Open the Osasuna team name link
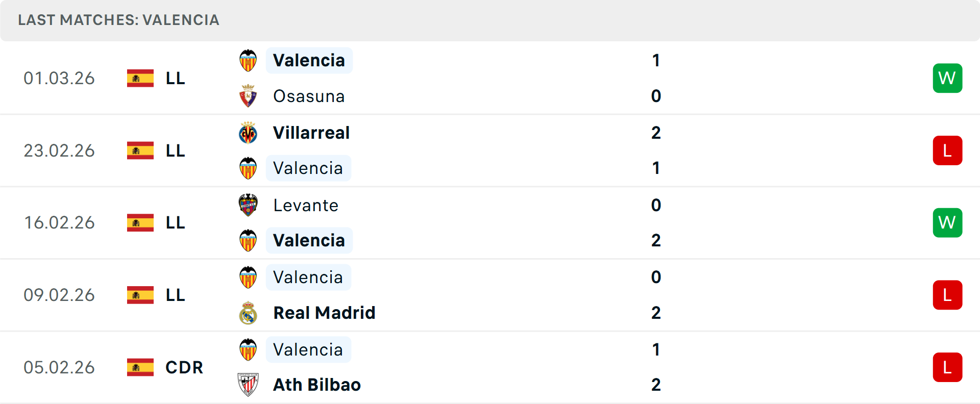This screenshot has height=404, width=980. tap(309, 96)
